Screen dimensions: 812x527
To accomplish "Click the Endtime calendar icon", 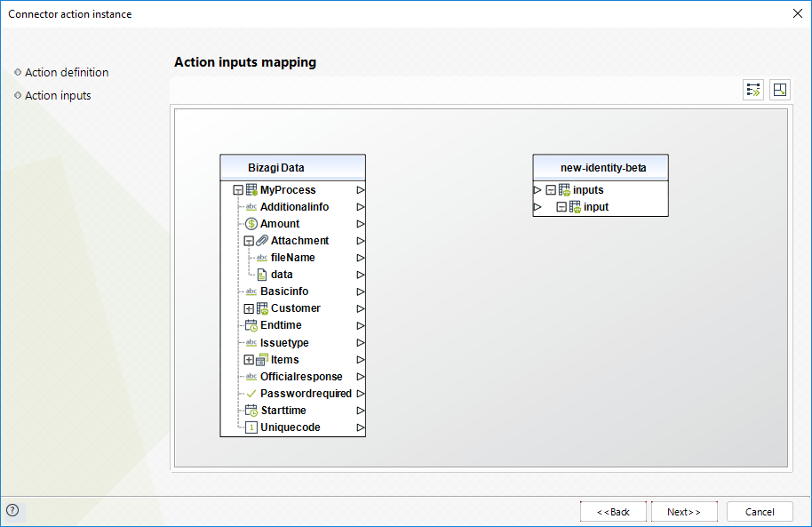I will tap(251, 325).
